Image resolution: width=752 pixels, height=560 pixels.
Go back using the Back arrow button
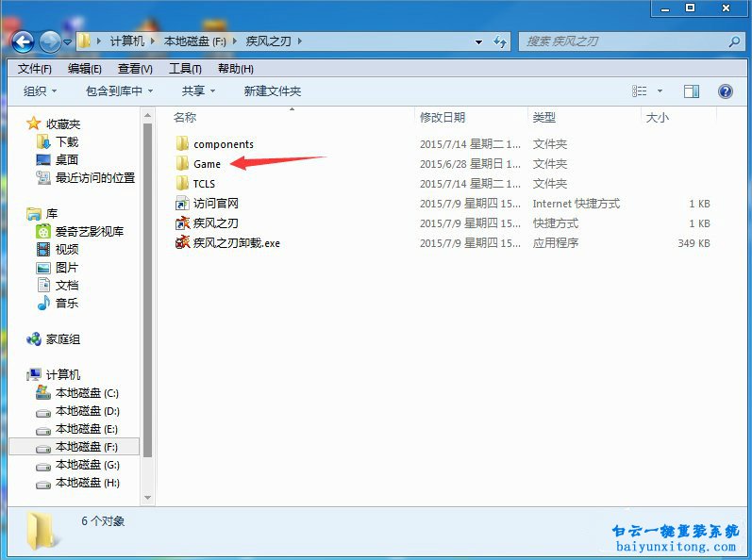tap(23, 41)
